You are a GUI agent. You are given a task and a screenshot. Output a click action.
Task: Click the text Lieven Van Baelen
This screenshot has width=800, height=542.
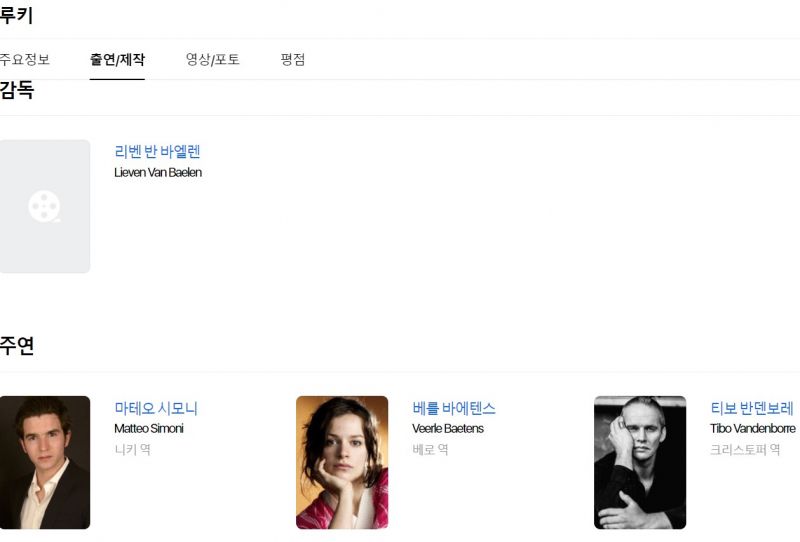[158, 173]
